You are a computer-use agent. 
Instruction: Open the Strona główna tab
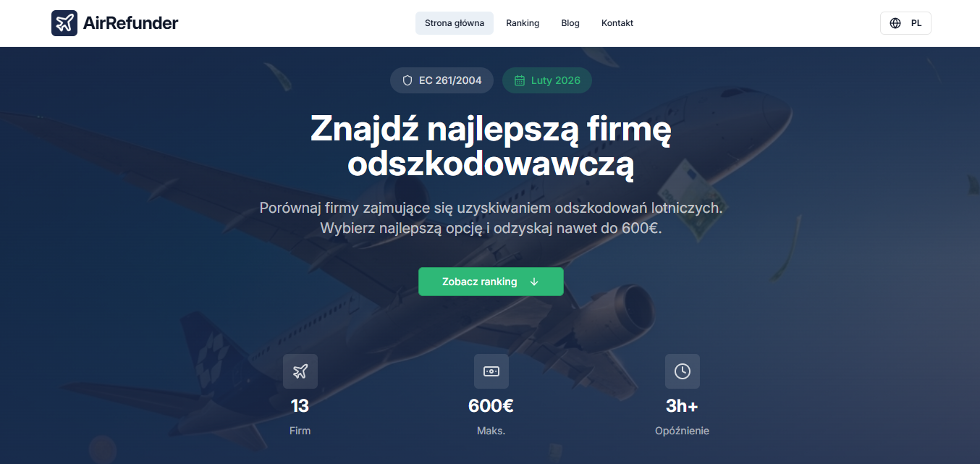[455, 23]
